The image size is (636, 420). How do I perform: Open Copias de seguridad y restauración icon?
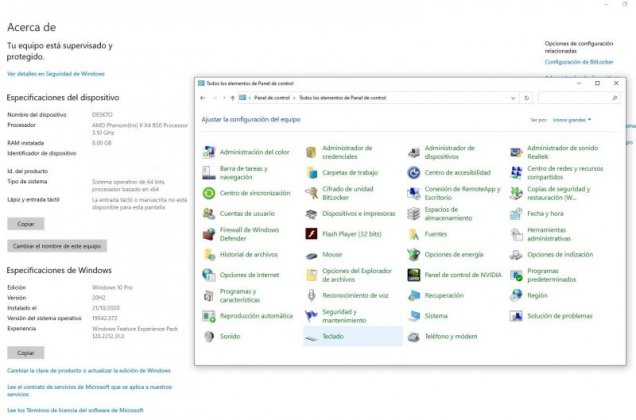[x=516, y=193]
